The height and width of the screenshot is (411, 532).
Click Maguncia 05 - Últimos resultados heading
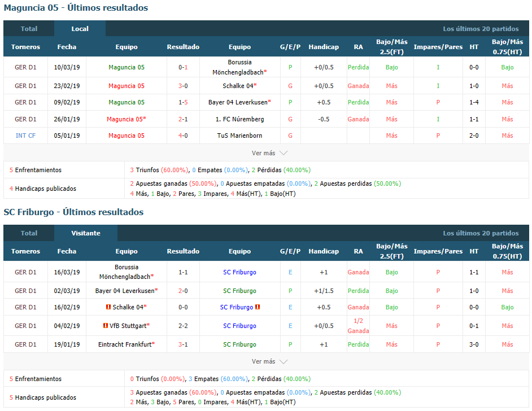pyautogui.click(x=76, y=8)
